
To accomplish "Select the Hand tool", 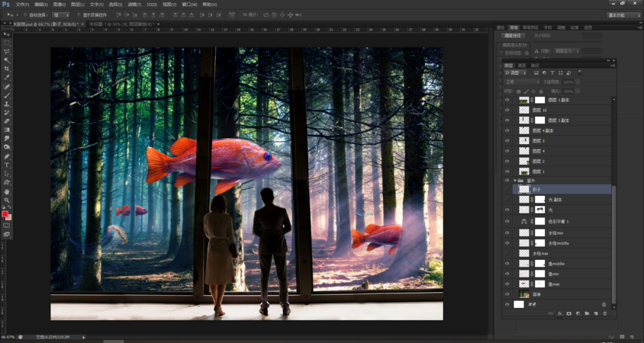I will (7, 191).
